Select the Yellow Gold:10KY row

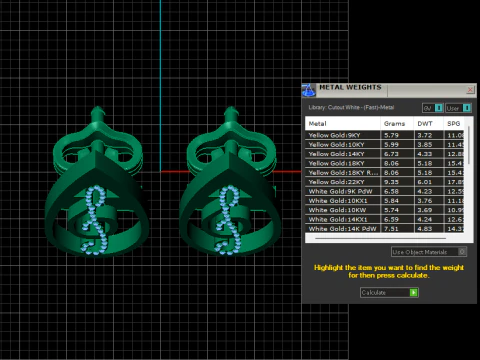pos(385,145)
